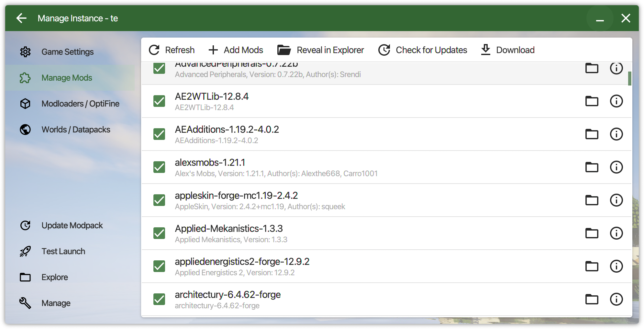This screenshot has width=644, height=329.
Task: Open the info icon for alexsmobs-1.21.1
Action: [x=616, y=167]
